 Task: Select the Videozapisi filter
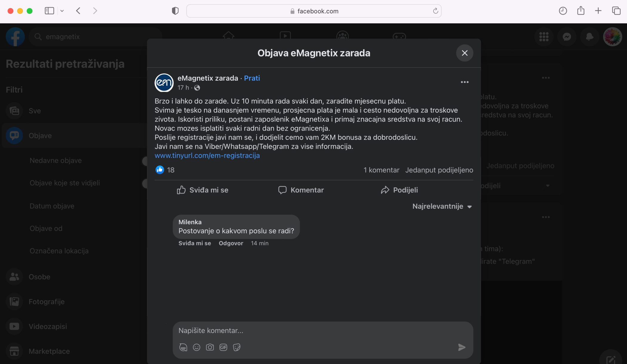coord(75,326)
